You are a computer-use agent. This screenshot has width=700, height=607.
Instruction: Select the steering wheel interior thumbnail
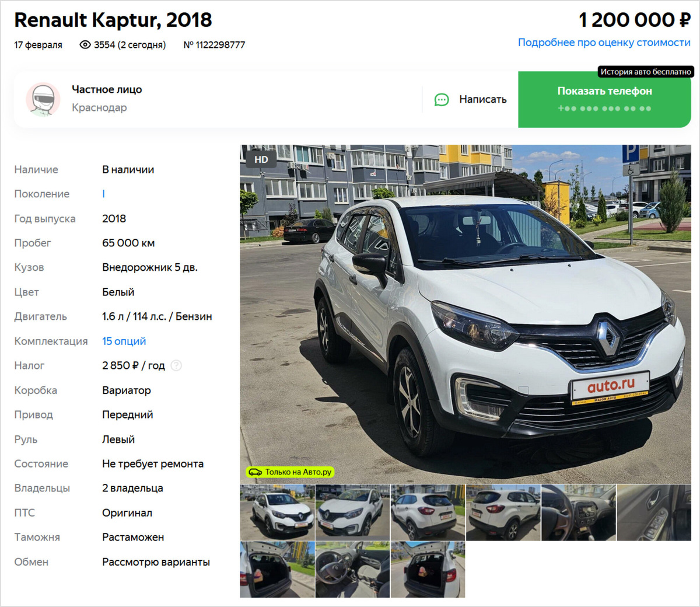(x=352, y=570)
